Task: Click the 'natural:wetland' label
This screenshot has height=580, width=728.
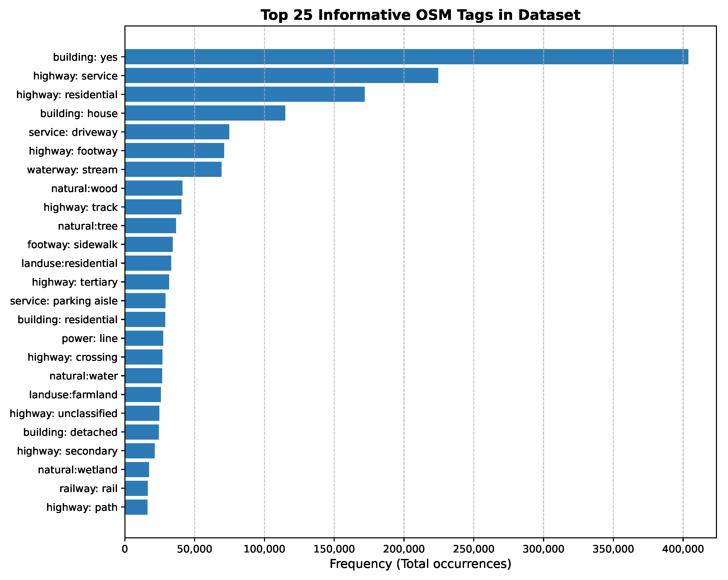Action: 78,469
